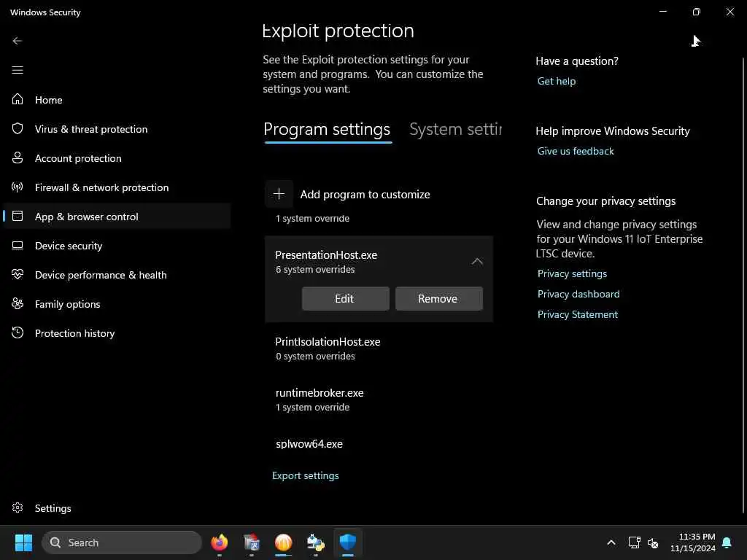Click the Protection history clock icon

(18, 332)
